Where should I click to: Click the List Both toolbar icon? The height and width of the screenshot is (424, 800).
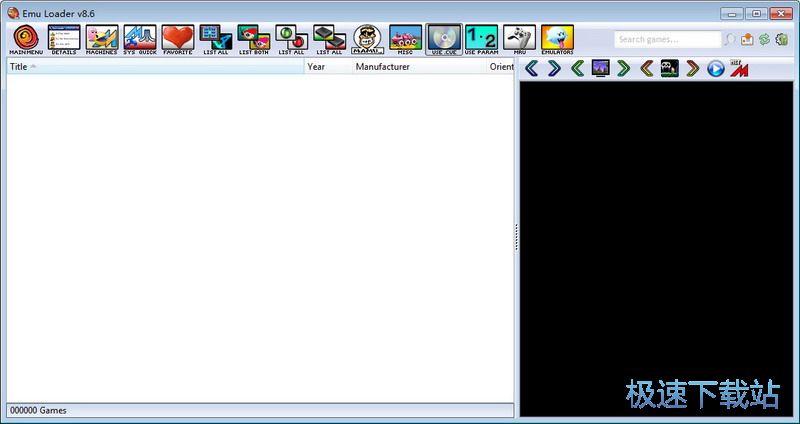[254, 39]
